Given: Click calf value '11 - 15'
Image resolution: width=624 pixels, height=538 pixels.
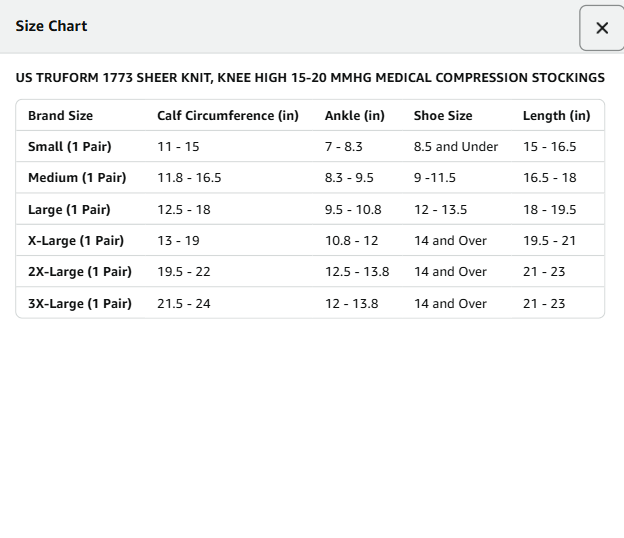Looking at the screenshot, I should (178, 147).
